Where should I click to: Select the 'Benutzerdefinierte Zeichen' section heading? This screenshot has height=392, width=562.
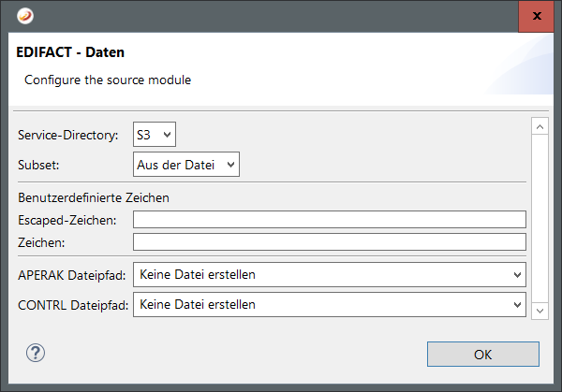93,197
